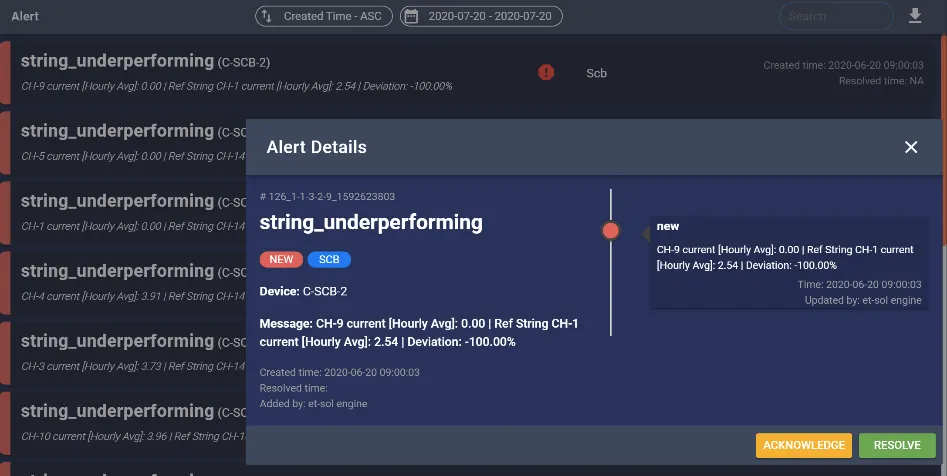Image resolution: width=947 pixels, height=476 pixels.
Task: Open alert row with CH-1 current 0.00 message
Action: point(124,214)
